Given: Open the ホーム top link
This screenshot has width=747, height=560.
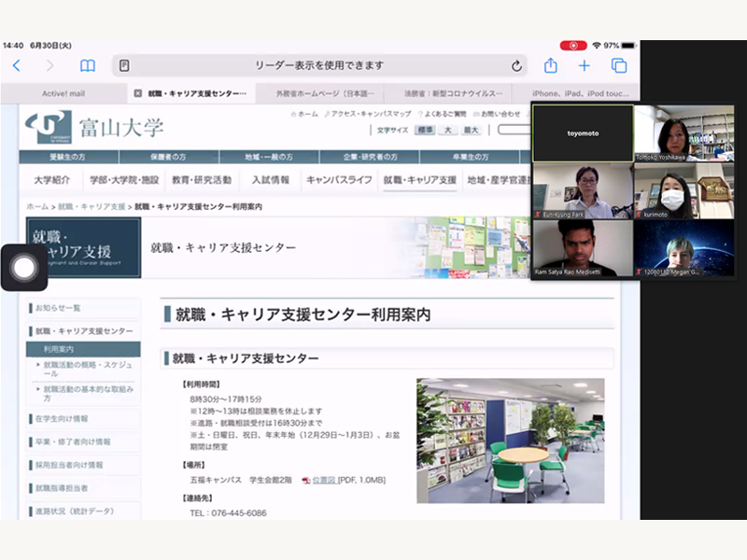Looking at the screenshot, I should (304, 114).
